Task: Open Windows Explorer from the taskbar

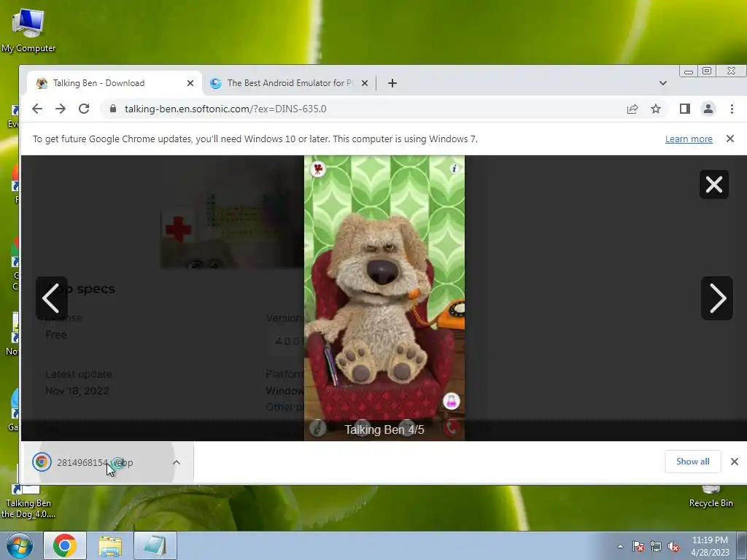Action: [110, 545]
